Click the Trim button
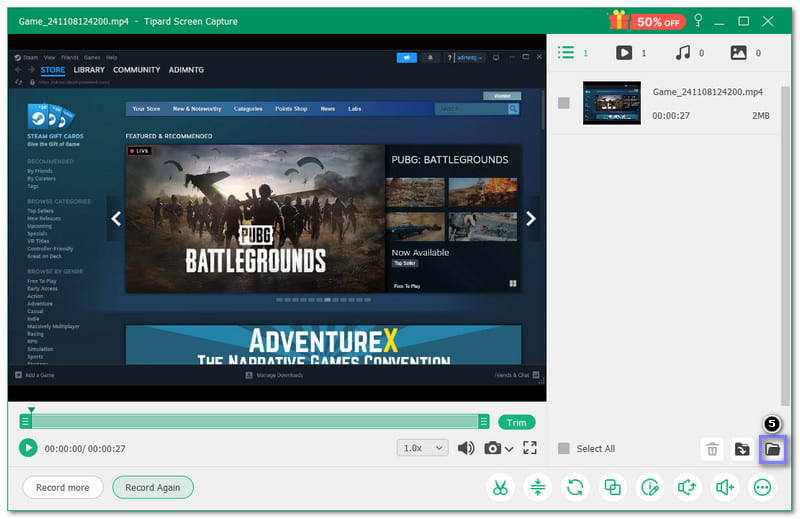This screenshot has width=800, height=519. pos(516,423)
